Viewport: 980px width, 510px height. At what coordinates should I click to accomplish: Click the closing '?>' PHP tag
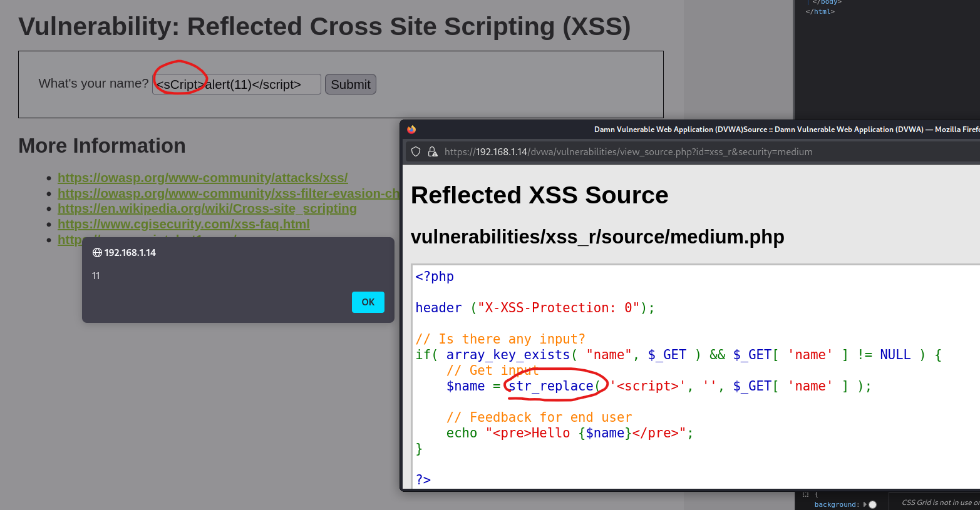(x=423, y=480)
